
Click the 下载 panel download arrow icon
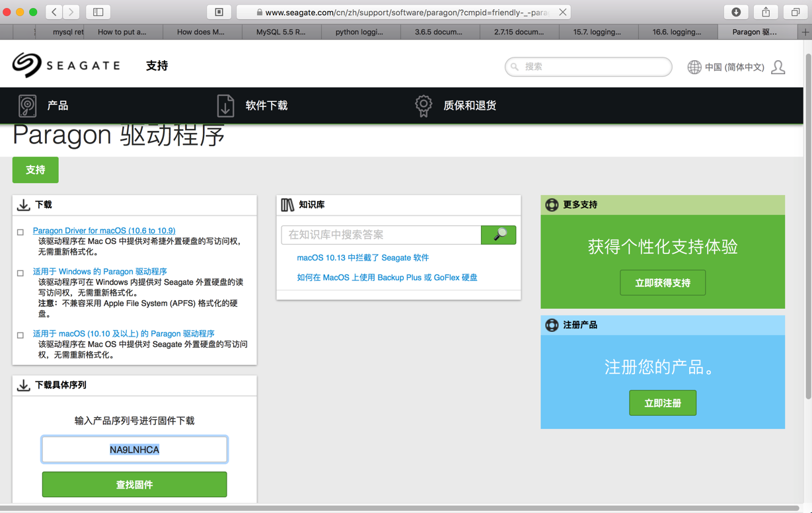coord(23,205)
